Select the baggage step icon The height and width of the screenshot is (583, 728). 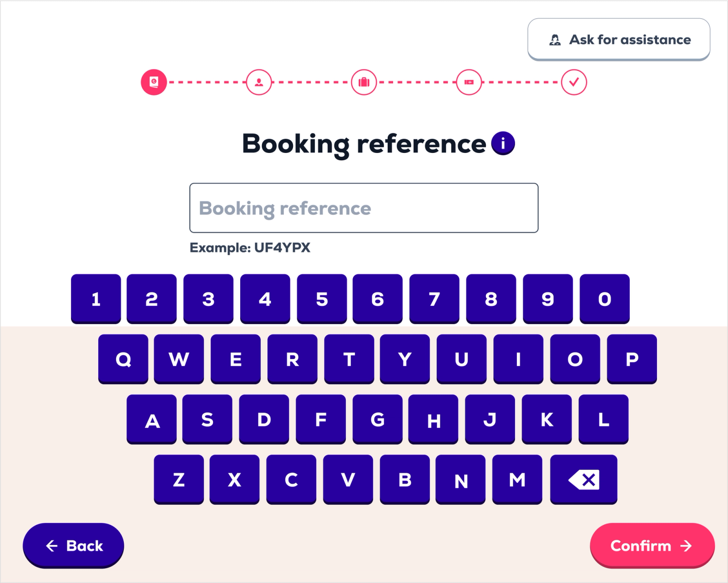pos(364,82)
